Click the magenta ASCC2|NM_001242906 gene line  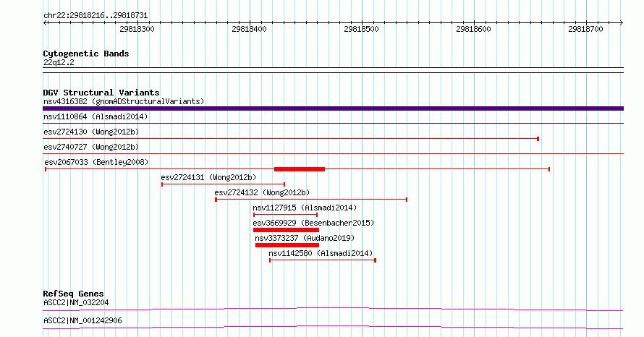coord(333,327)
